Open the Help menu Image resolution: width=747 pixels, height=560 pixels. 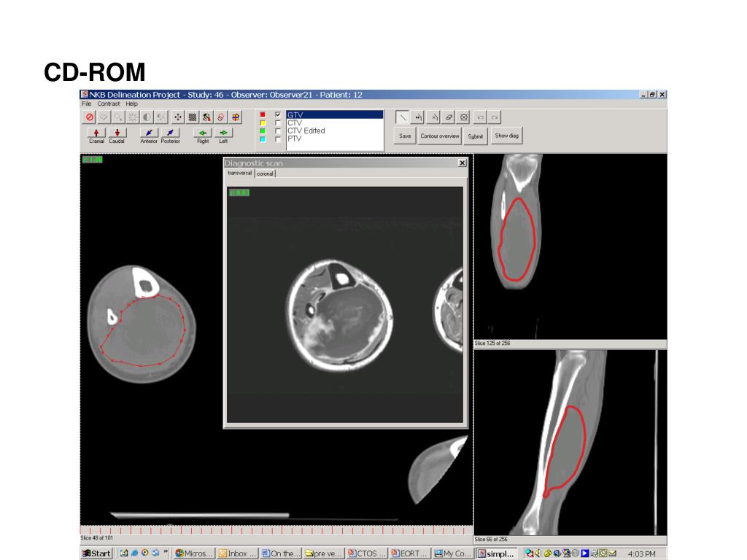tap(131, 104)
